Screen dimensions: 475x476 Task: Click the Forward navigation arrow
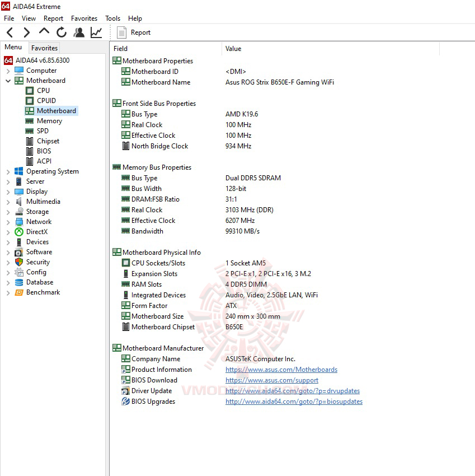click(27, 32)
